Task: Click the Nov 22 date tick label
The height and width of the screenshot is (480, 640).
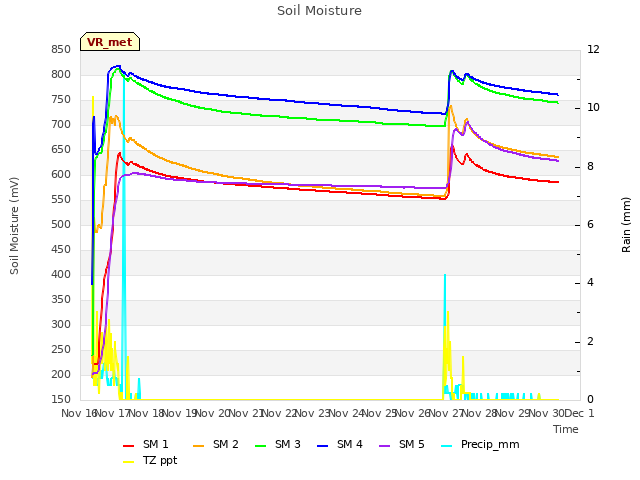Action: tap(279, 413)
